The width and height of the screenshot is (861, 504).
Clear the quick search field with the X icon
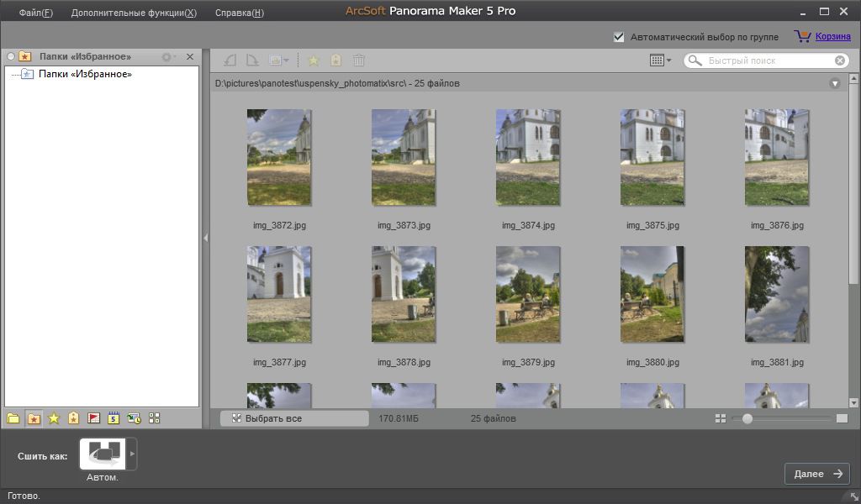point(839,60)
